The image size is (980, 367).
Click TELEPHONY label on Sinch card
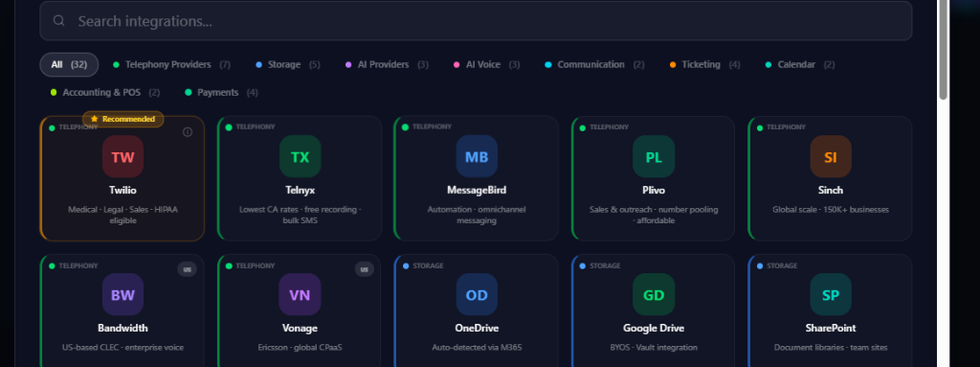(x=787, y=127)
